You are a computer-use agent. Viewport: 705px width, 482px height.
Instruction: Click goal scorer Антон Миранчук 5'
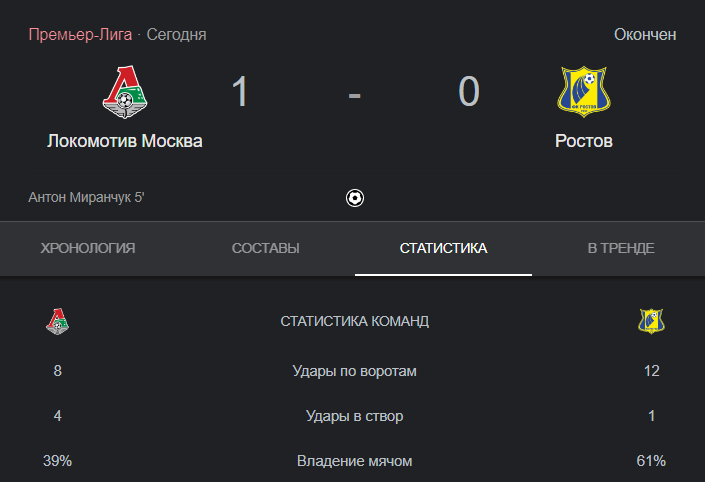point(88,198)
